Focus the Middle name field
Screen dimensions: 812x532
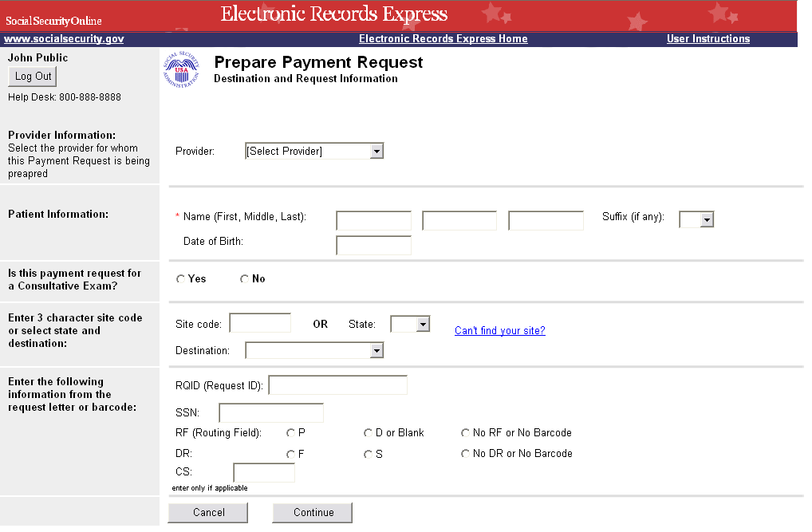(x=459, y=221)
